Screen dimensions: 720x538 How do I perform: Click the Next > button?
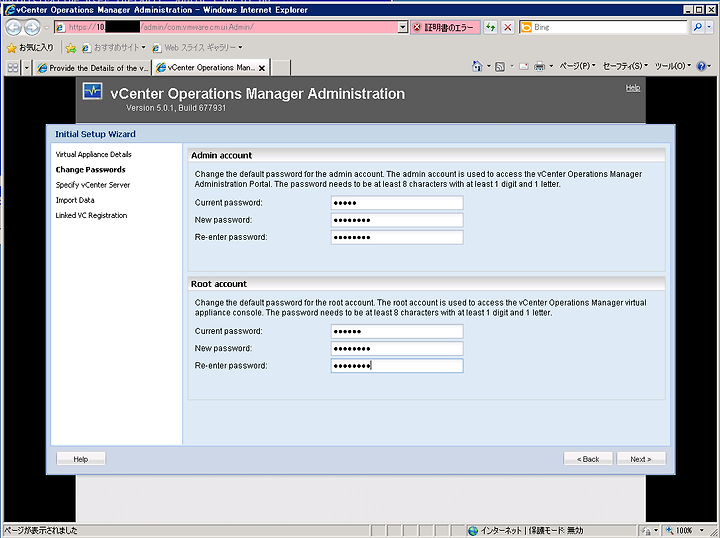pyautogui.click(x=641, y=459)
